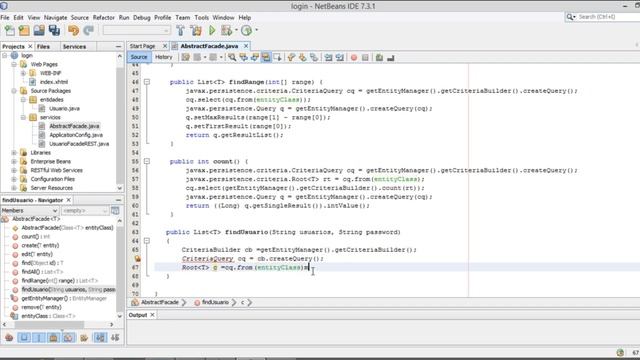Screen dimensions: 640x360
Task: Select UsuarioFacadeREST.java in Projects tree
Action: pyautogui.click(x=79, y=144)
